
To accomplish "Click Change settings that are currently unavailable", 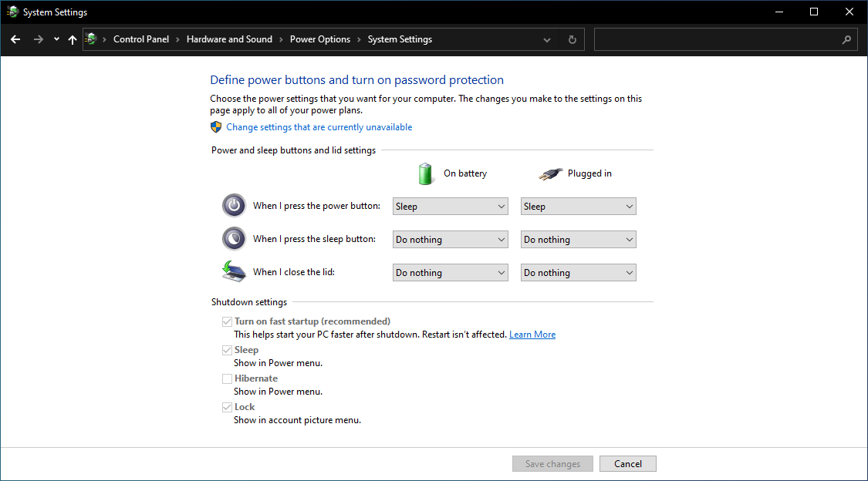I will tap(319, 127).
